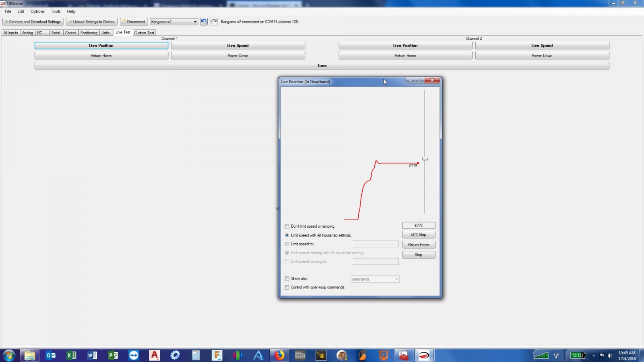Image resolution: width=644 pixels, height=362 pixels.
Task: Open Outlook from the taskbar
Action: click(x=51, y=355)
